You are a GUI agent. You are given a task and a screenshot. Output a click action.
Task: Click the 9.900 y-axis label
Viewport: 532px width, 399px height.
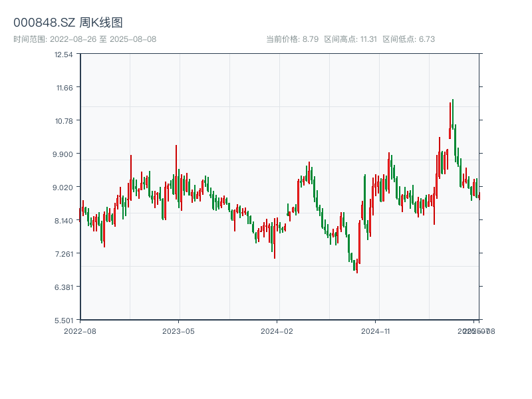click(x=65, y=154)
